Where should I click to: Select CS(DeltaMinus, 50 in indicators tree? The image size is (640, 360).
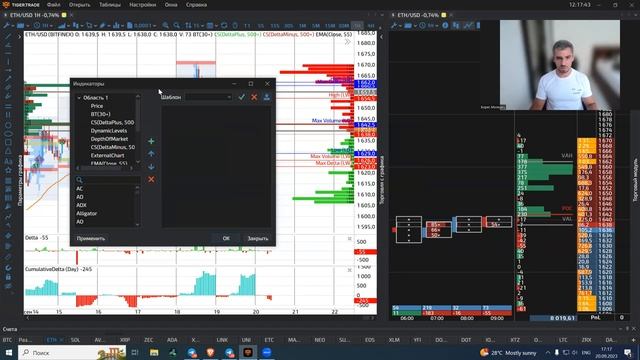coord(113,147)
